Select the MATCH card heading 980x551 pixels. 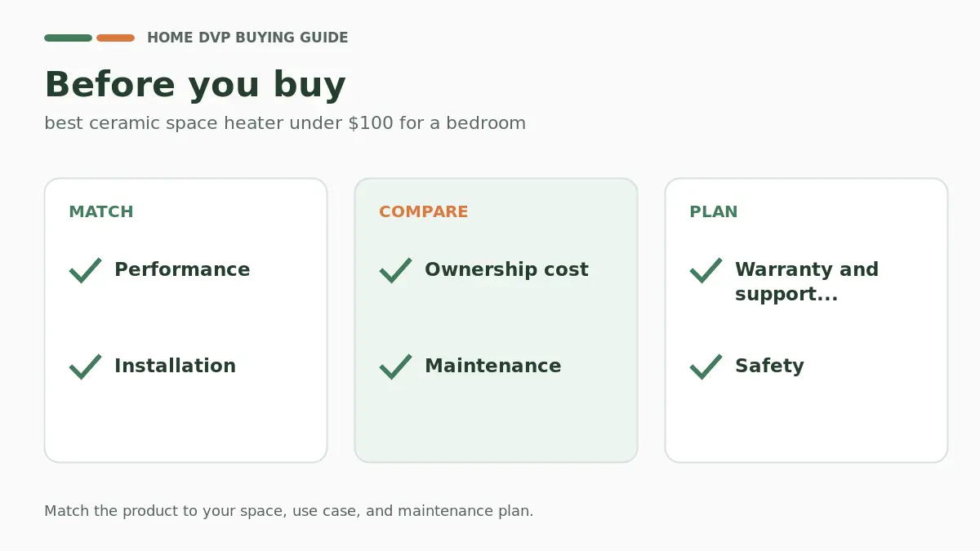[101, 212]
